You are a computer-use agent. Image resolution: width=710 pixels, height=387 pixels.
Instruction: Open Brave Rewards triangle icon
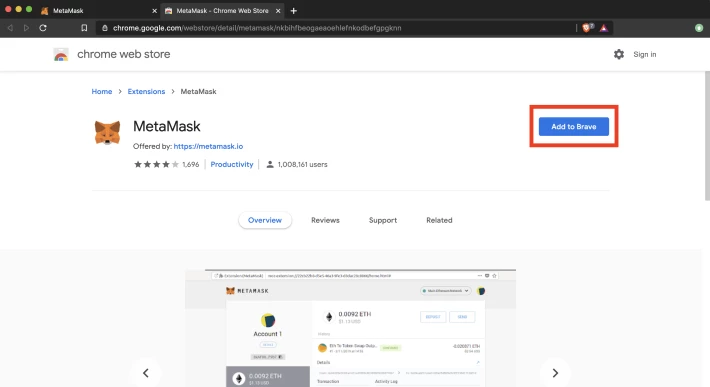point(604,28)
